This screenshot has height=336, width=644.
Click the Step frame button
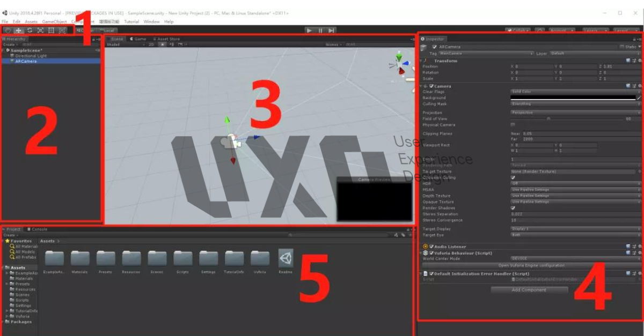pyautogui.click(x=332, y=31)
